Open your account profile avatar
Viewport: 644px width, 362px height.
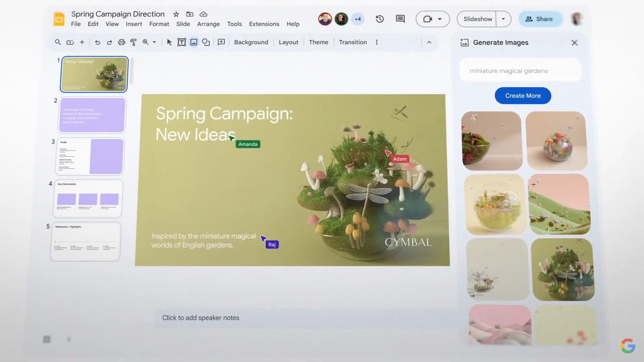tap(577, 19)
